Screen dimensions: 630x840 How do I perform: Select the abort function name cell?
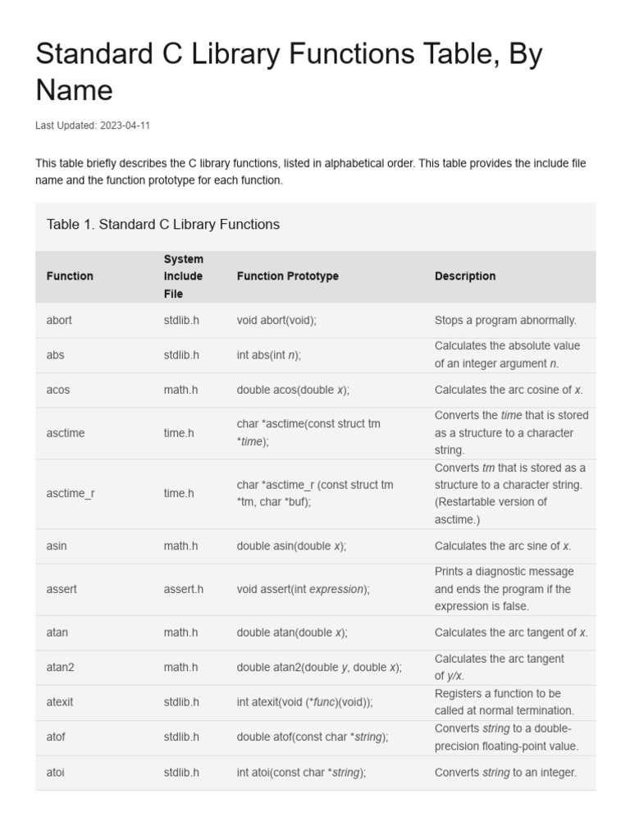(x=59, y=320)
